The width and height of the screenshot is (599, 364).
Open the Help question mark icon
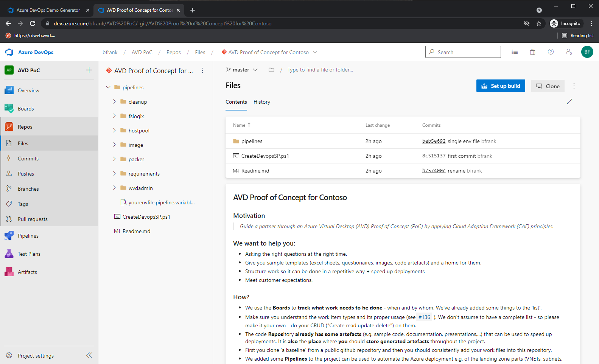pyautogui.click(x=551, y=52)
